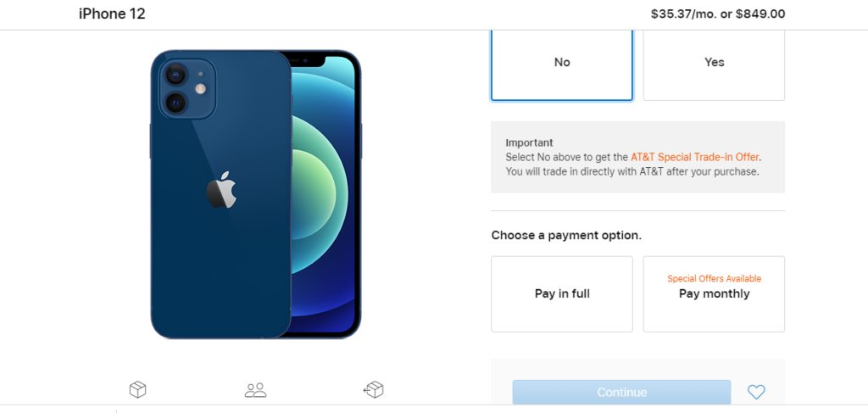Click the $35.37/mo. or $849.00 price text

click(x=718, y=14)
